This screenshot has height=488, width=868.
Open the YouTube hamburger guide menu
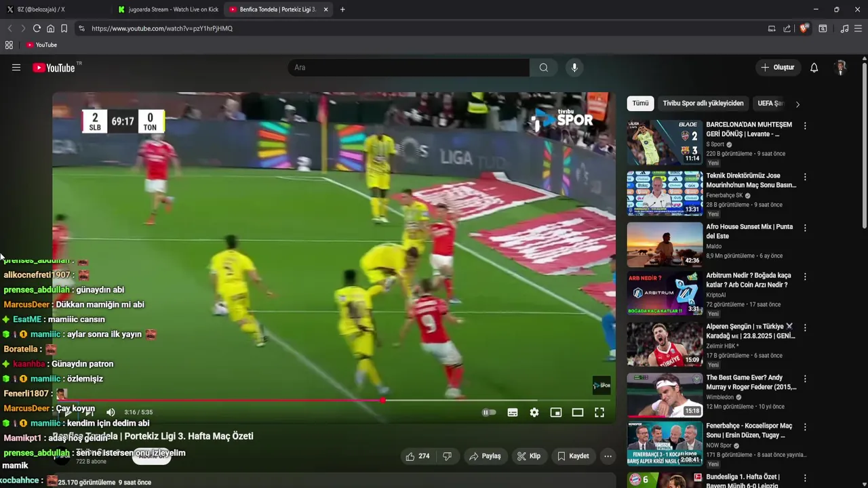coord(16,68)
